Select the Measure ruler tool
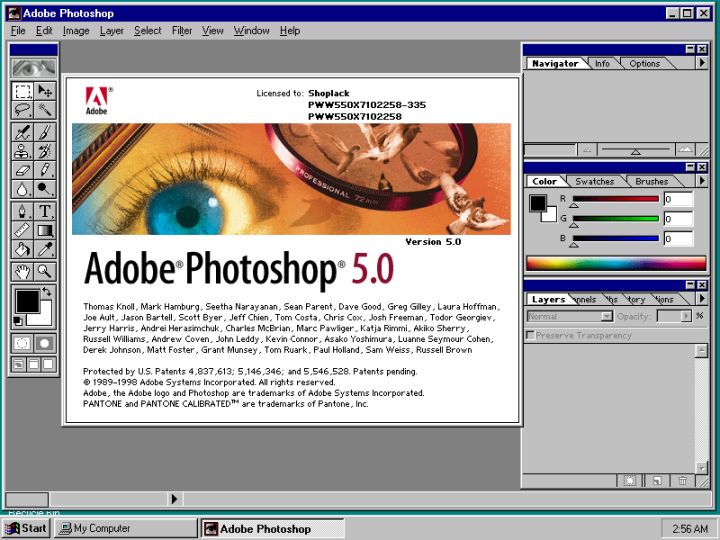This screenshot has width=720, height=540. 22,230
